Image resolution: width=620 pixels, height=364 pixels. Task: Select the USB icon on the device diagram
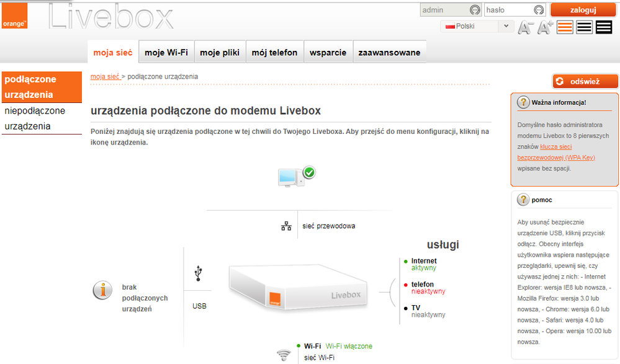click(197, 273)
